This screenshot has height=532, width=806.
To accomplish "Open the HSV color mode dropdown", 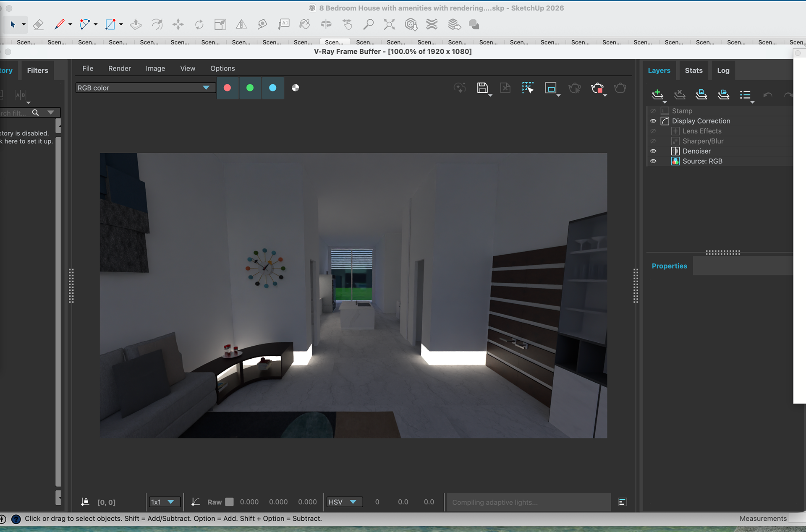I will (x=344, y=502).
